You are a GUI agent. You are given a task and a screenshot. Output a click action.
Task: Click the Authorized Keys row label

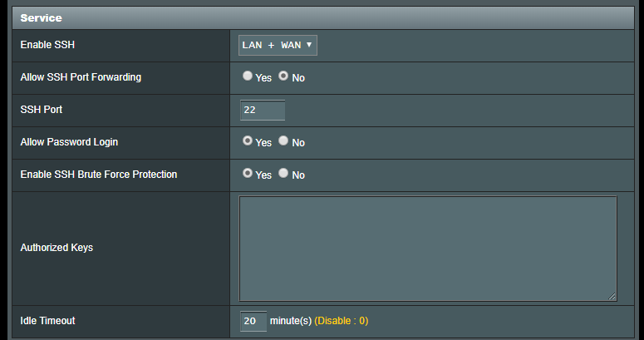coord(57,248)
